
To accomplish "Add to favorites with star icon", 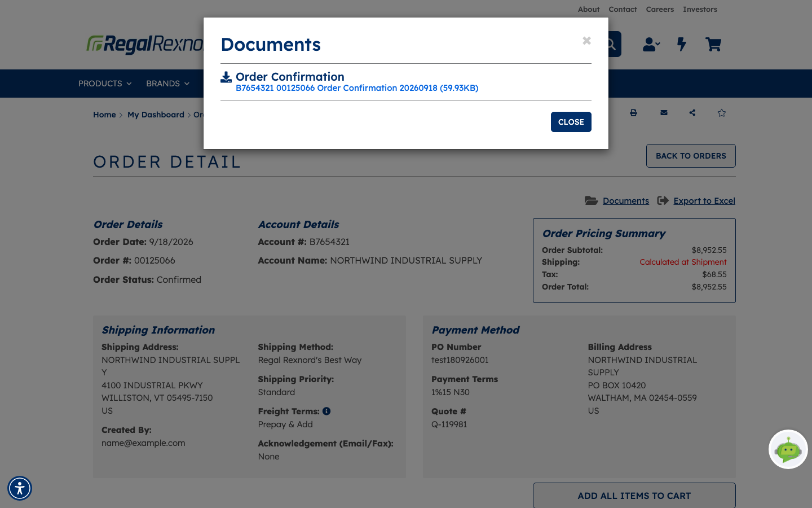I will click(x=722, y=113).
